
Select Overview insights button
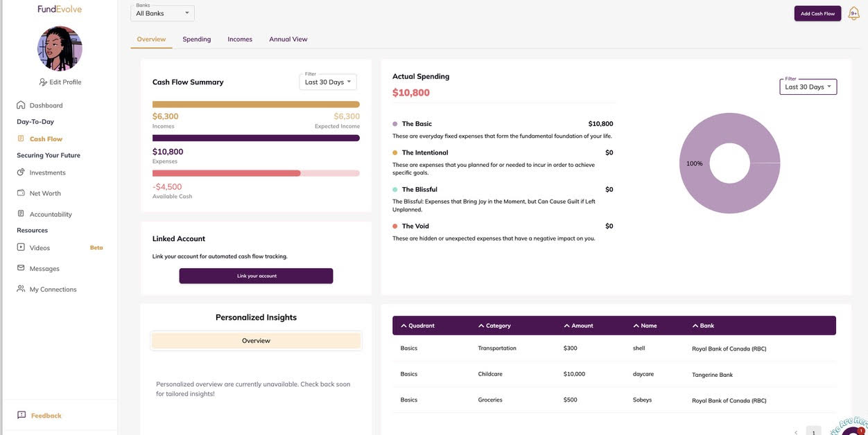(256, 341)
